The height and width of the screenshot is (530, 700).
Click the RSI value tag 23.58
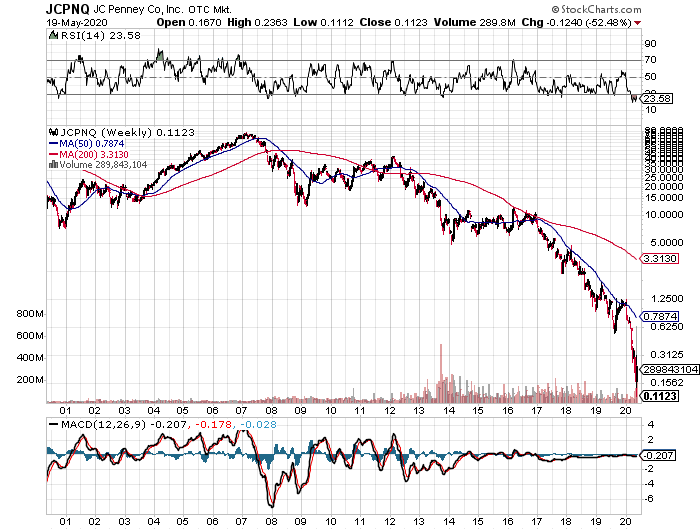click(657, 98)
